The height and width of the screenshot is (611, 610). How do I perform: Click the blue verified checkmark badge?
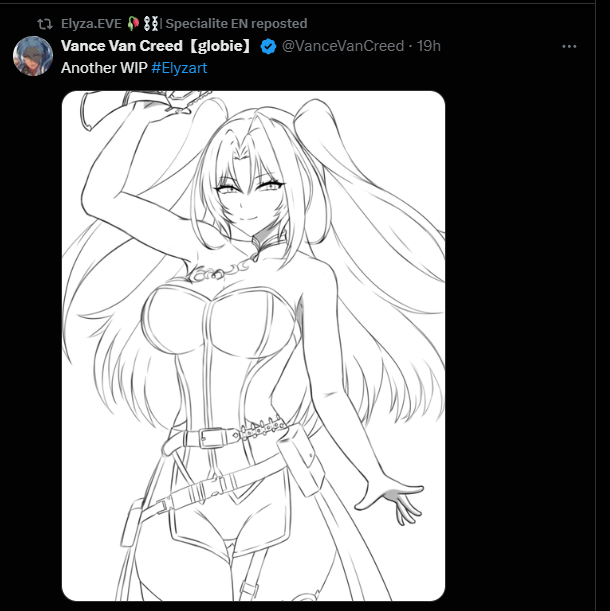pyautogui.click(x=268, y=46)
